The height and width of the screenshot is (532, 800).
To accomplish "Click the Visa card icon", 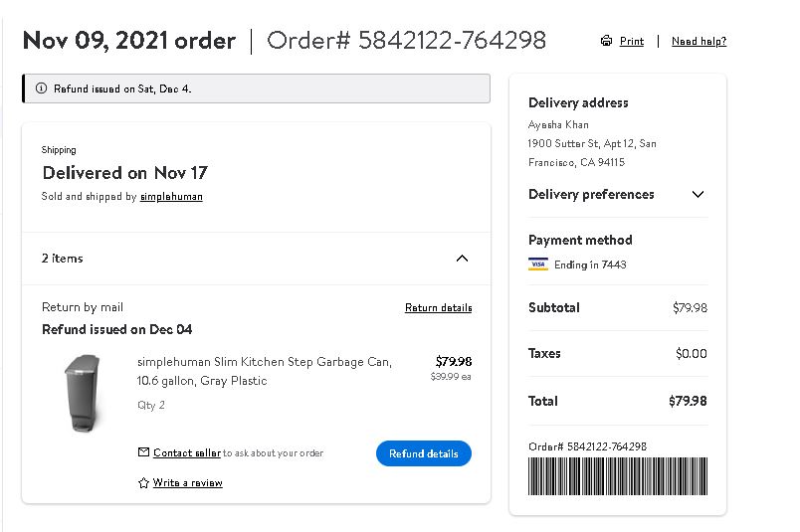I will [x=538, y=265].
